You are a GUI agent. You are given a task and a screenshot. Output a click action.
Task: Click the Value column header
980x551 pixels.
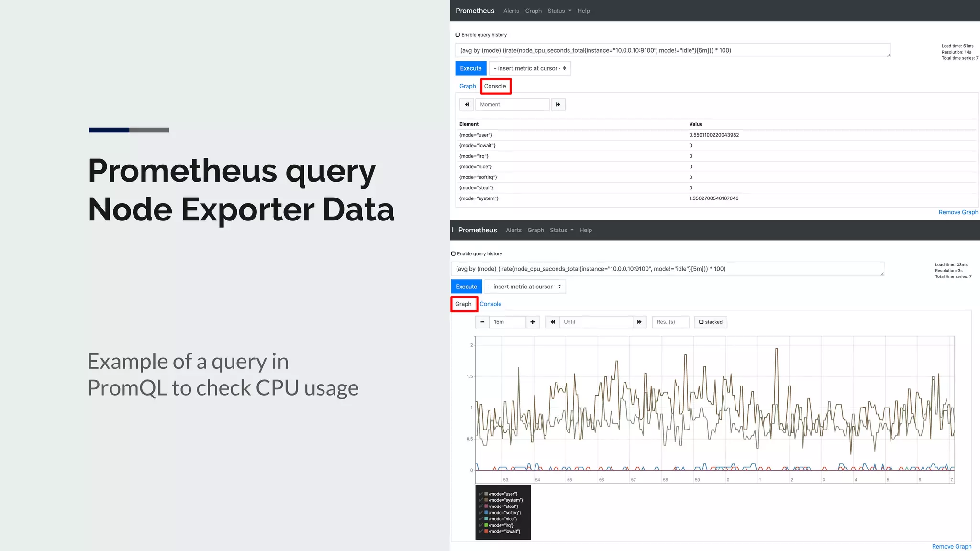point(696,124)
